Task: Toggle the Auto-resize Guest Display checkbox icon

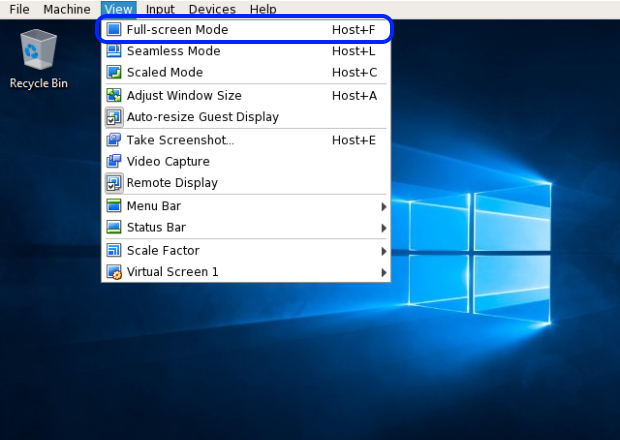Action: [x=114, y=117]
